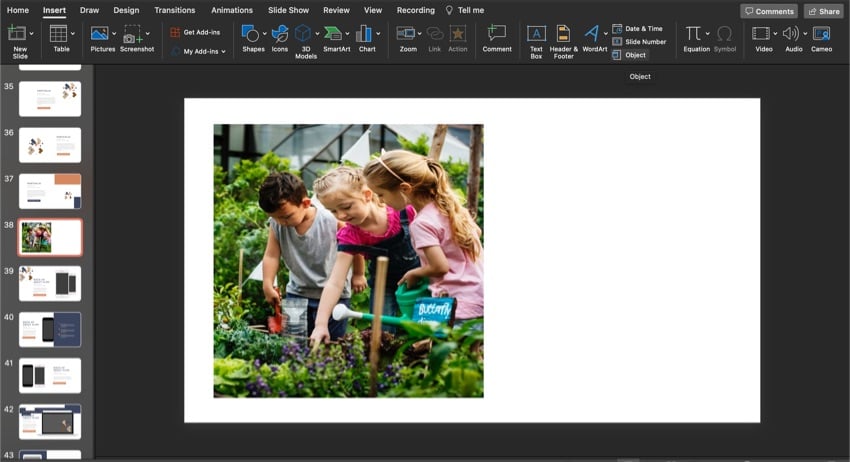The width and height of the screenshot is (850, 462).
Task: Switch to the Design tab
Action: pyautogui.click(x=126, y=10)
